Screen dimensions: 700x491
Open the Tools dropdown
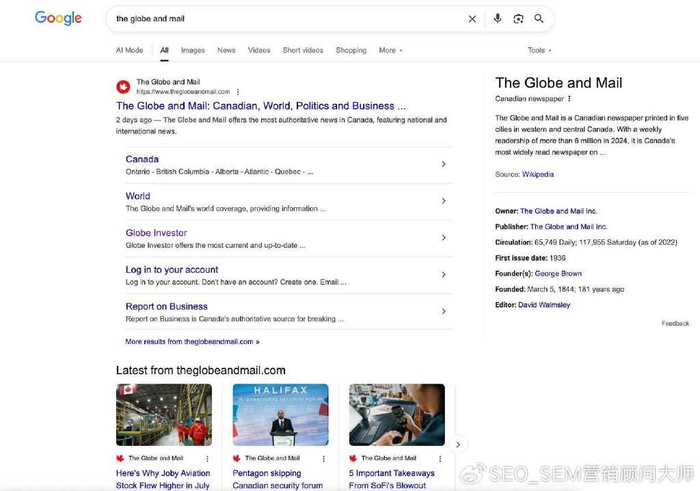tap(539, 50)
